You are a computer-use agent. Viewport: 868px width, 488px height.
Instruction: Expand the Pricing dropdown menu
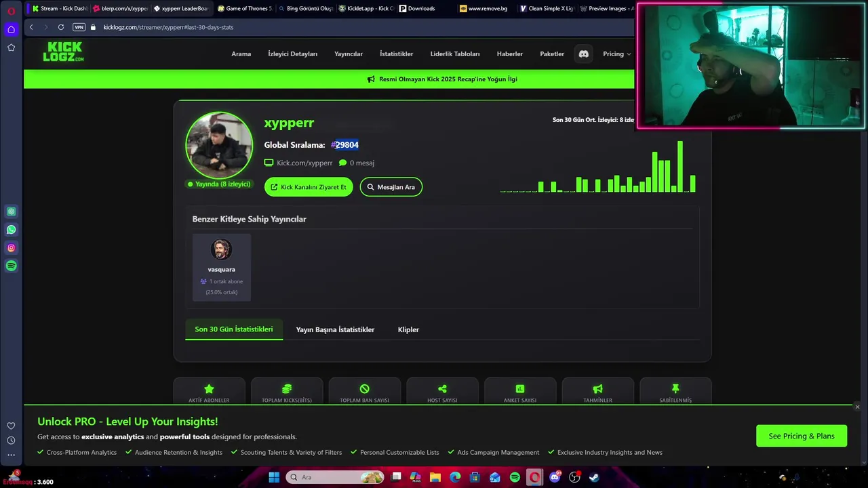click(616, 54)
